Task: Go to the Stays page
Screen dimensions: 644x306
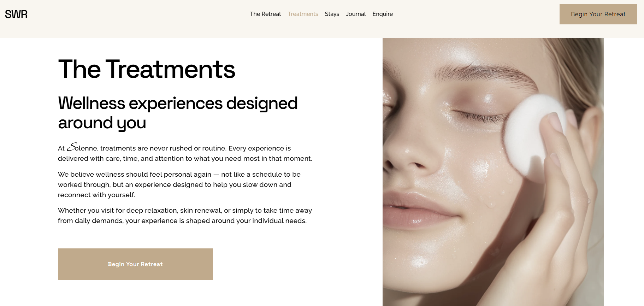Action: (x=332, y=14)
